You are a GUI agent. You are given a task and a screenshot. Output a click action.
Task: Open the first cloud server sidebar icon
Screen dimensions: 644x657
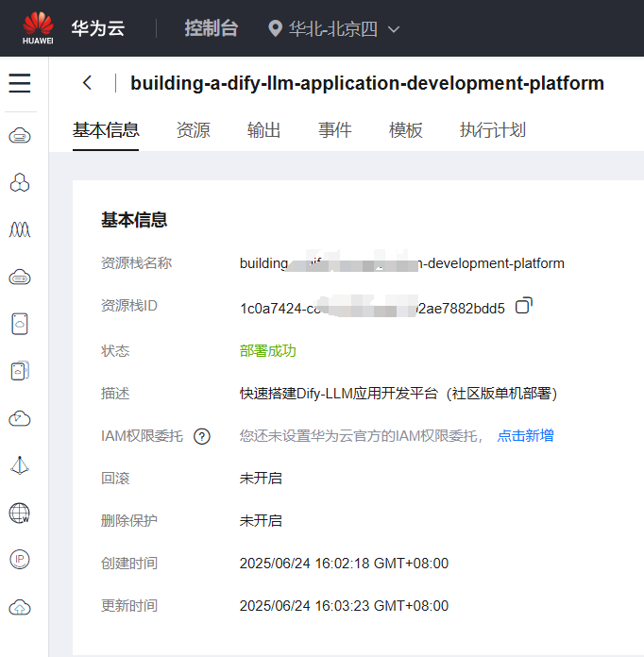click(20, 136)
